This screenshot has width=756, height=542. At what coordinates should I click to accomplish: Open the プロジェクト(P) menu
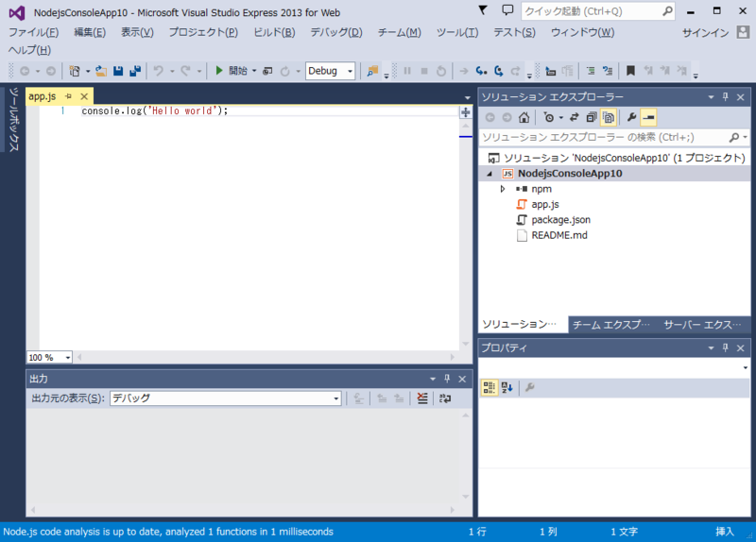click(x=203, y=32)
